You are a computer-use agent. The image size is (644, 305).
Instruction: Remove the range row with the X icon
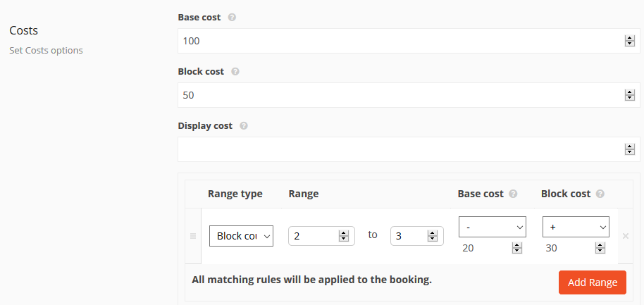626,236
